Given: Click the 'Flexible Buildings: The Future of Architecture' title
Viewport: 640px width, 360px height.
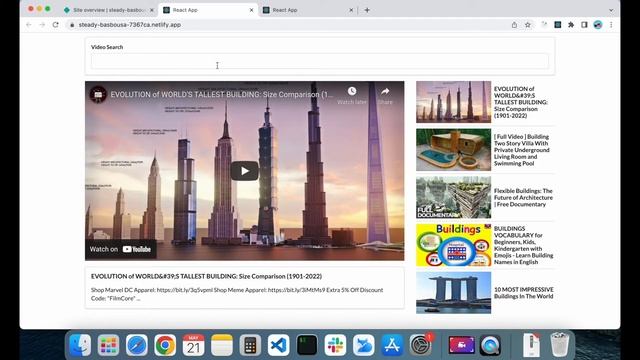Looking at the screenshot, I should [523, 198].
